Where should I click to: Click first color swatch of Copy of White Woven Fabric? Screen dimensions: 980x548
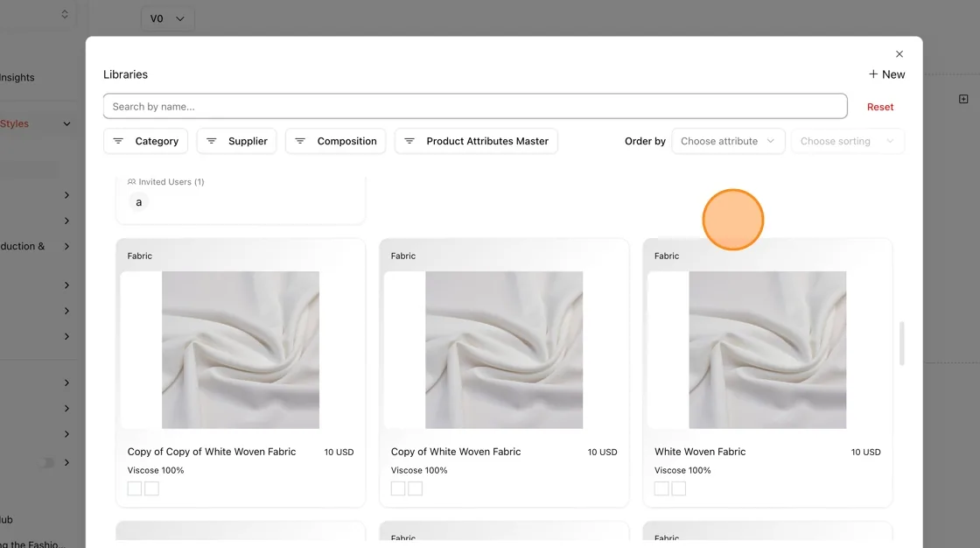[398, 488]
